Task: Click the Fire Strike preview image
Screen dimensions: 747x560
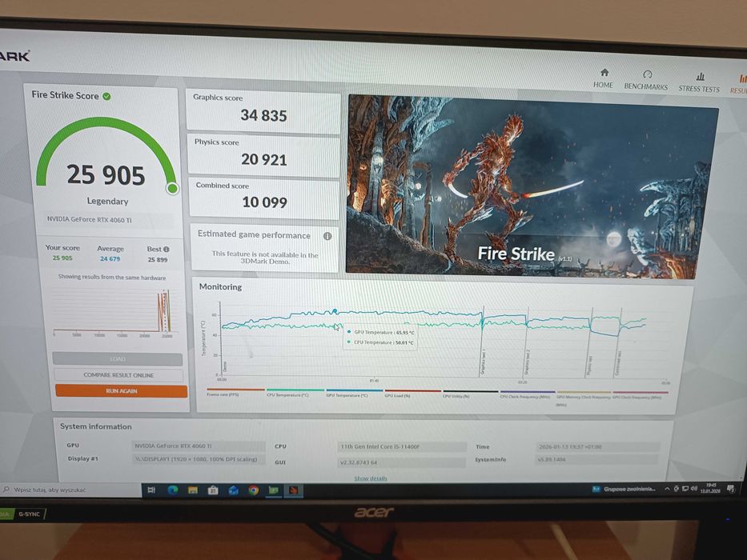Action: coord(531,186)
